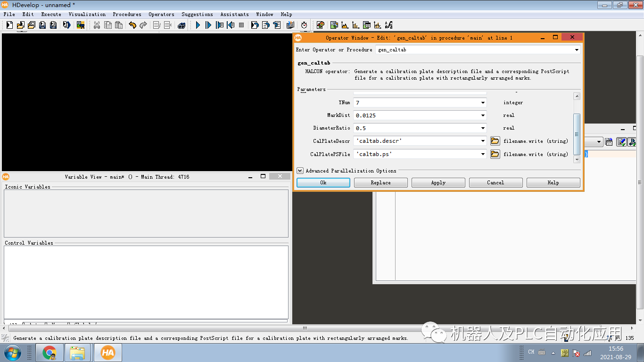644x362 pixels.
Task: Click the Chrome icon in taskbar
Action: click(x=50, y=353)
